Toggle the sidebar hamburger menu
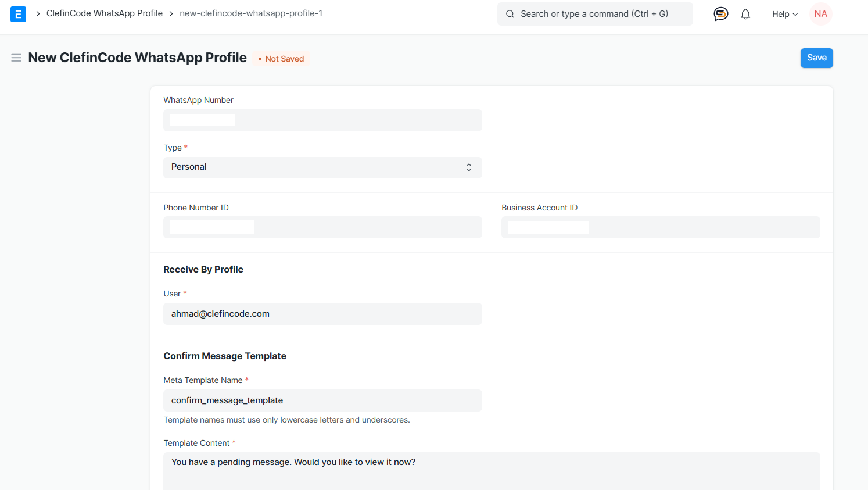 click(16, 58)
